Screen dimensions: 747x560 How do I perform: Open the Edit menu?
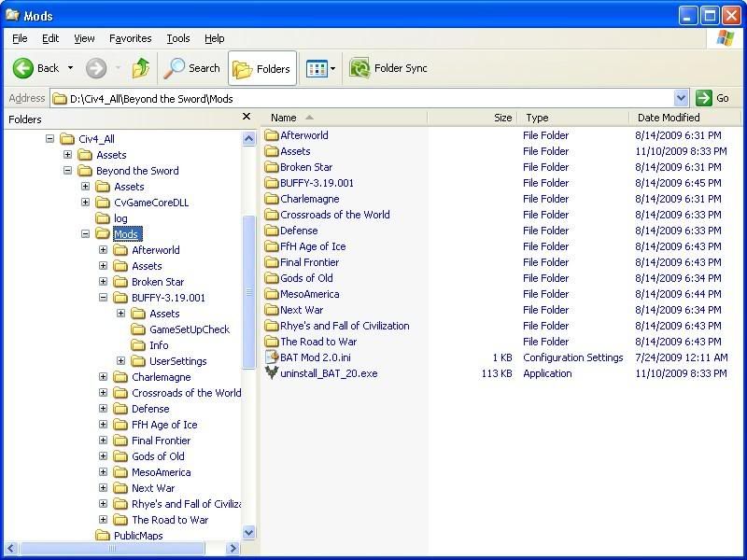coord(50,38)
